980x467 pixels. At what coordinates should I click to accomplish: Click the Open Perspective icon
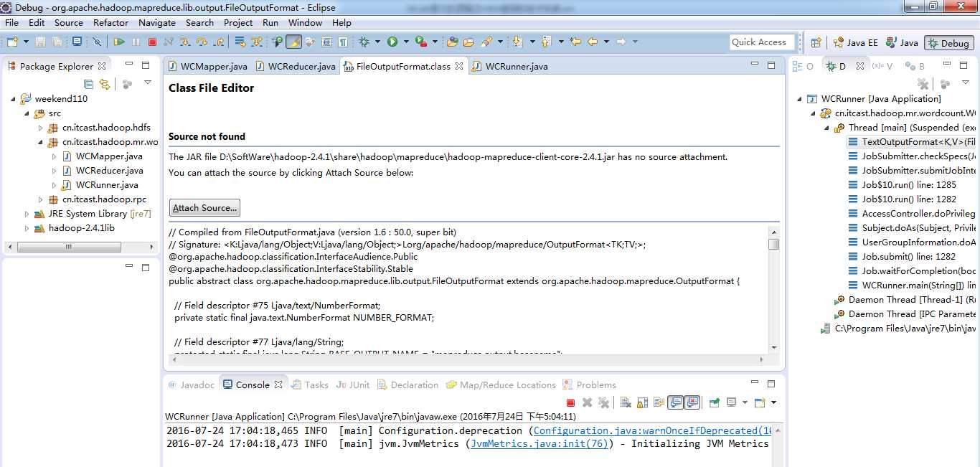[816, 42]
